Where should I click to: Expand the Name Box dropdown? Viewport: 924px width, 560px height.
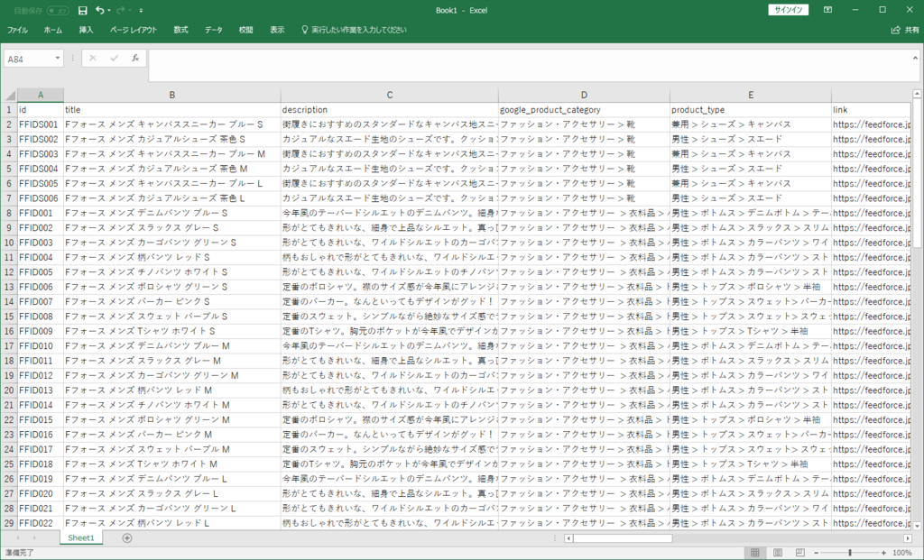(x=58, y=58)
